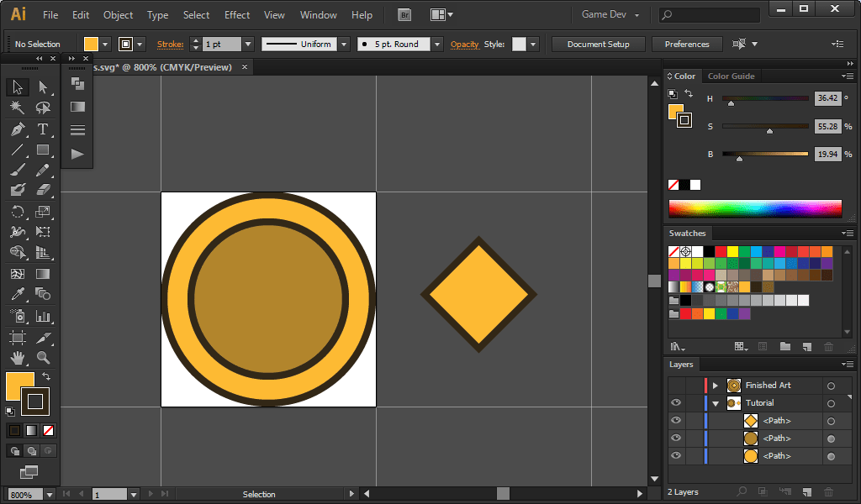Activate the Direct Selection tool
The height and width of the screenshot is (504, 861).
coord(43,87)
